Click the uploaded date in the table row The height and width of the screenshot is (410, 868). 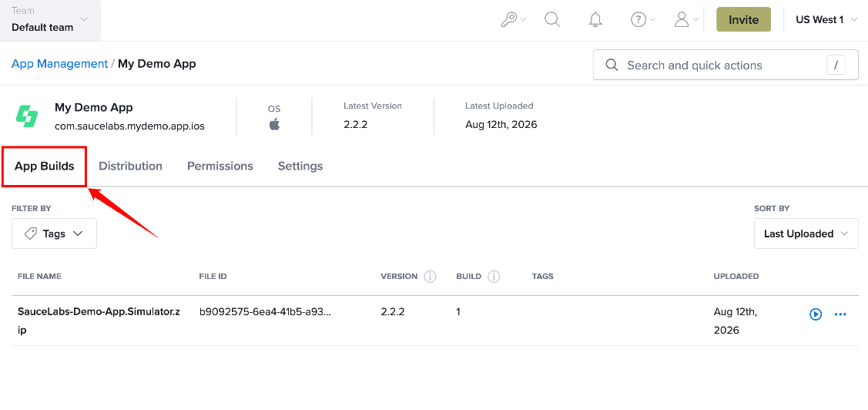click(x=735, y=321)
